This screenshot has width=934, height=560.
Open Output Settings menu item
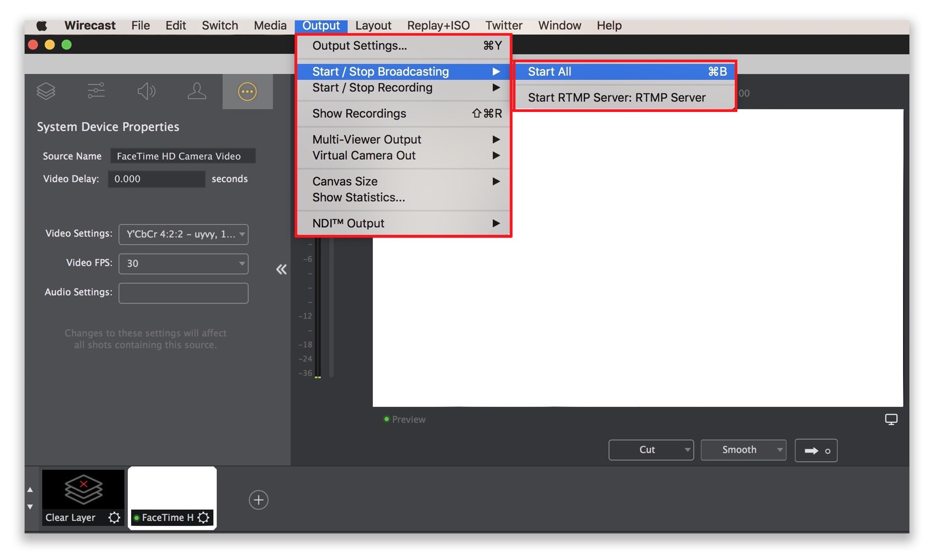click(403, 46)
